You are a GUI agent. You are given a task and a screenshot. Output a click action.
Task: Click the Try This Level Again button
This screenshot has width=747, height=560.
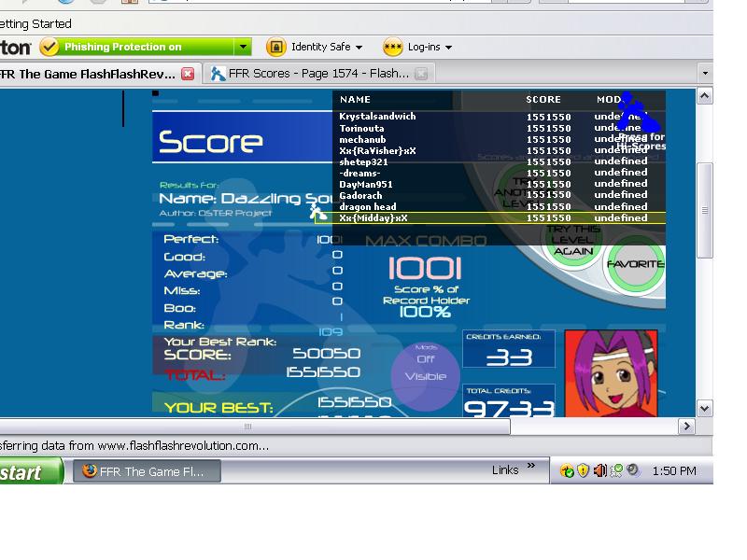pos(573,241)
